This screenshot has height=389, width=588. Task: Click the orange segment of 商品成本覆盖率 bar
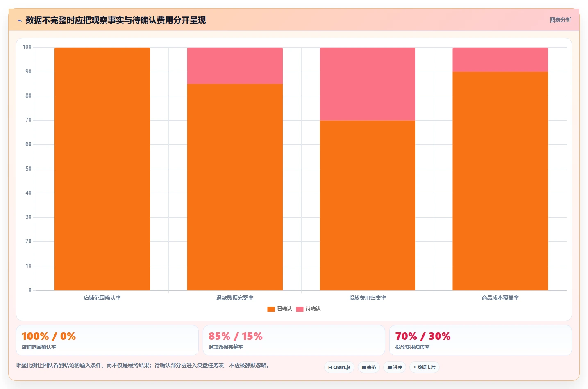(500, 181)
